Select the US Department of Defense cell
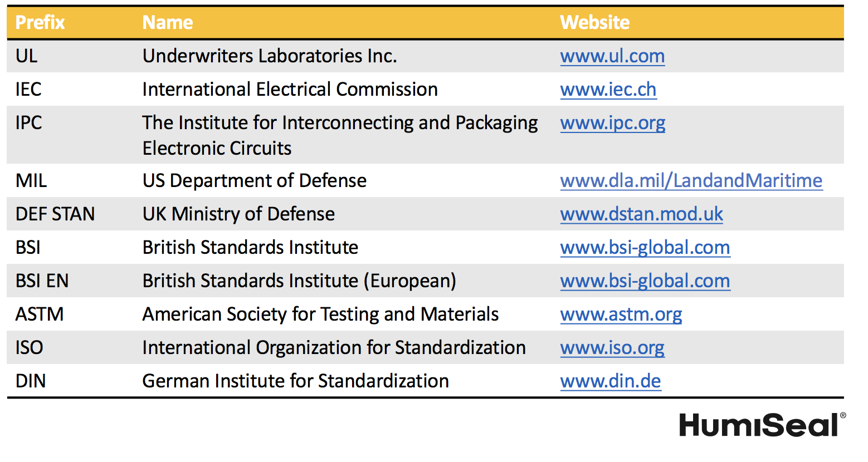Image resolution: width=868 pixels, height=462 pixels. [x=255, y=181]
